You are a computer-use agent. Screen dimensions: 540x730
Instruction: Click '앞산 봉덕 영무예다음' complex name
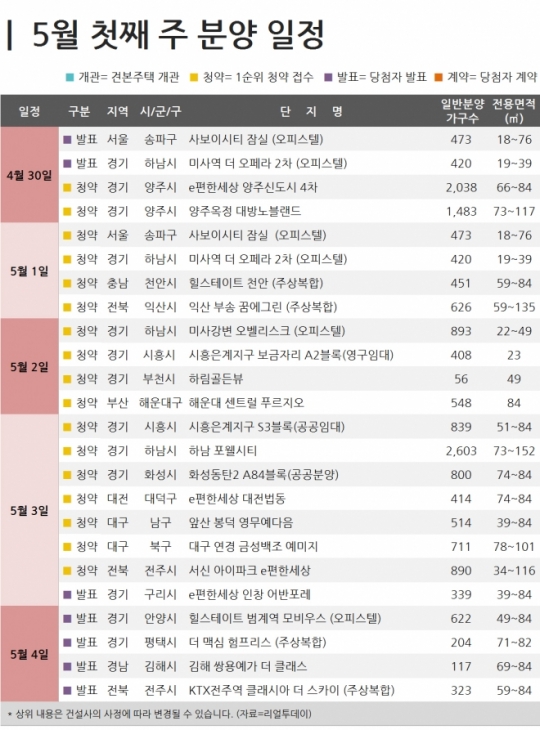(241, 523)
